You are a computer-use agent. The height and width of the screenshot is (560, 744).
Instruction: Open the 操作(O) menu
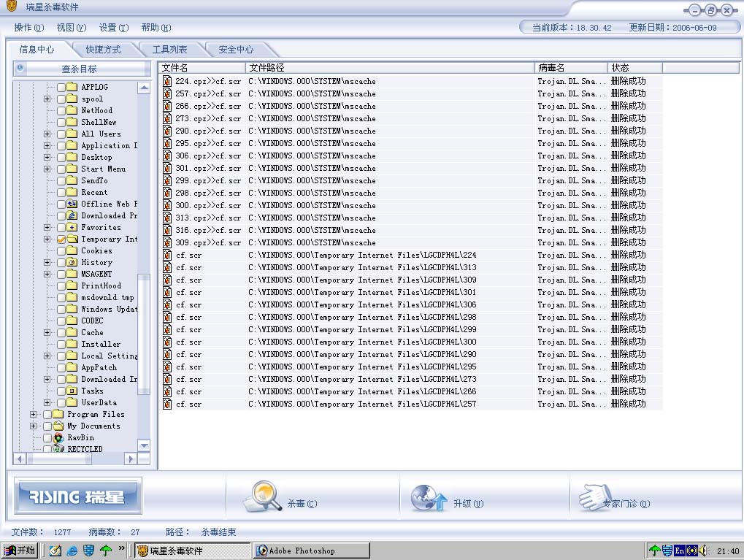tap(29, 28)
